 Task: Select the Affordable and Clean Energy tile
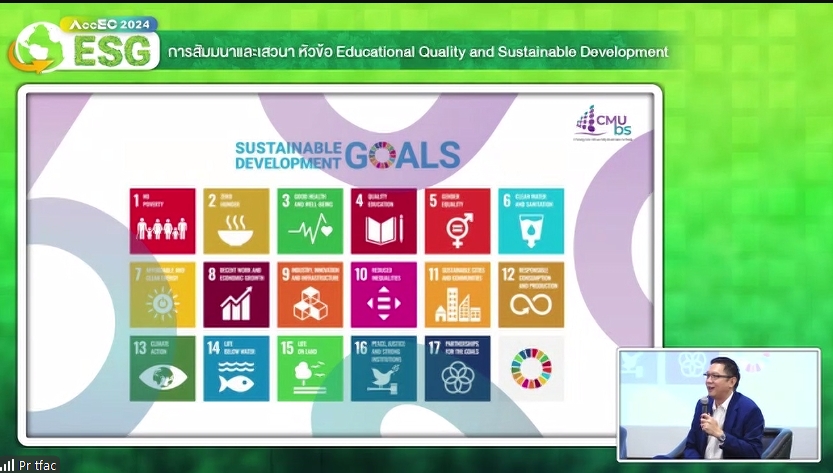point(163,295)
